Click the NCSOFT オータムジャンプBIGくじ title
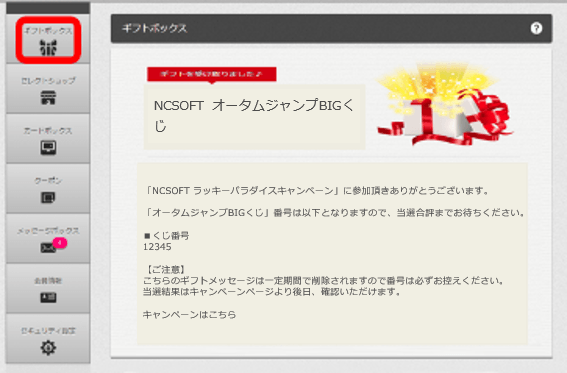This screenshot has width=567, height=373. coord(253,116)
